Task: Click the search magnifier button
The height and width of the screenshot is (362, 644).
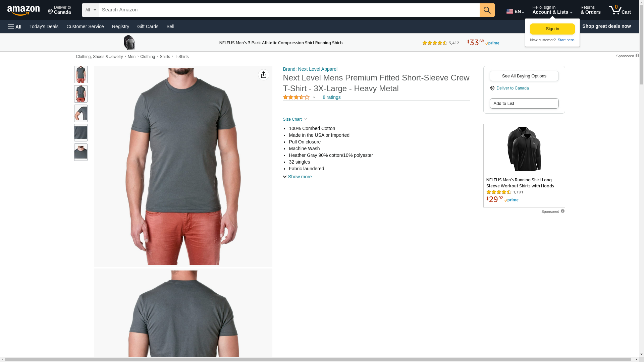Action: [x=487, y=10]
